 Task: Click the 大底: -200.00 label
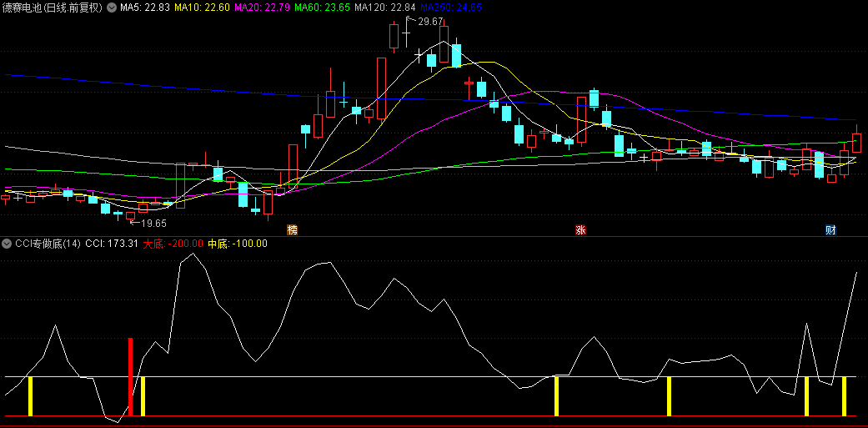(173, 243)
